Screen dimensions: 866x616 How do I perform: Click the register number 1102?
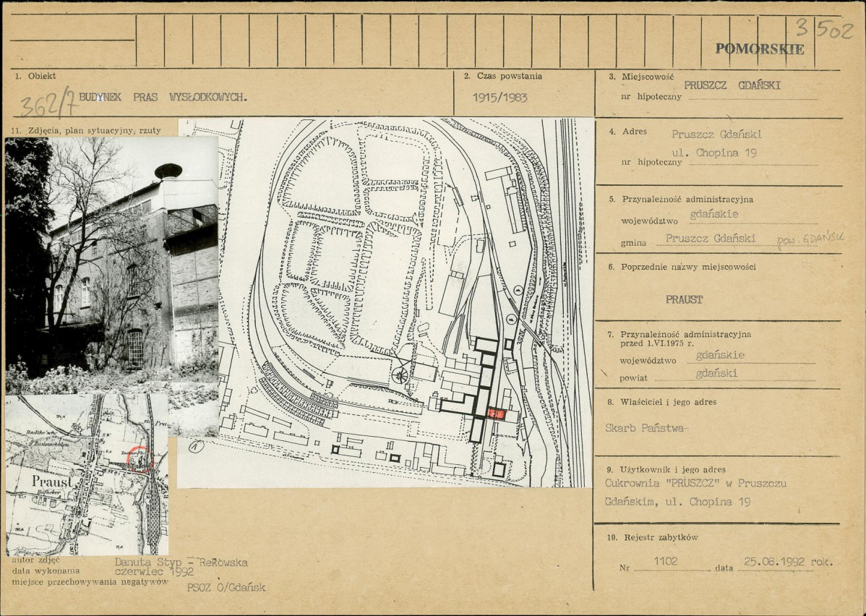coord(666,561)
